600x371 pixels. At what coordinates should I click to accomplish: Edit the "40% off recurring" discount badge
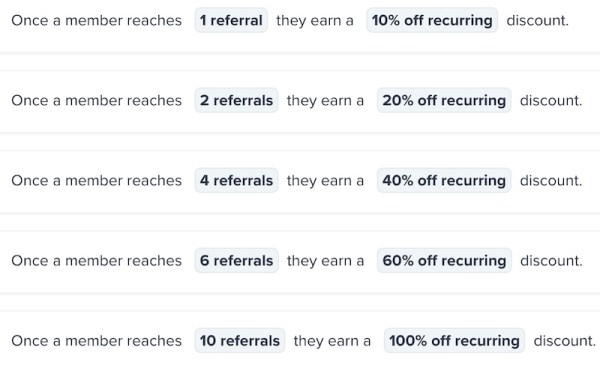coord(444,180)
